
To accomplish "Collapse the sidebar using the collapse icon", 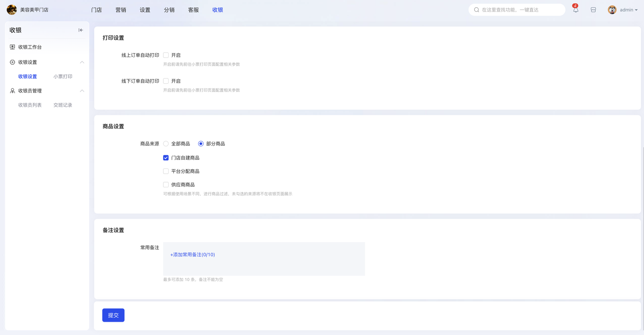I will click(81, 30).
